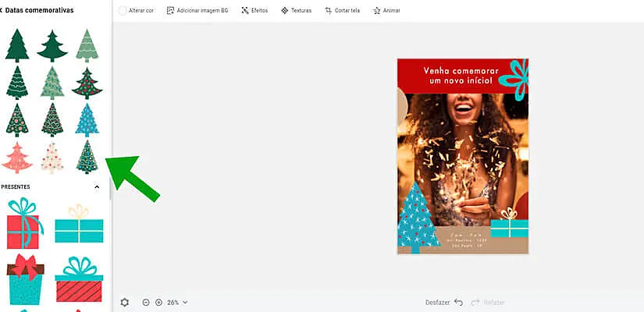Zoom out with minus button
Image resolution: width=644 pixels, height=312 pixels.
click(x=146, y=303)
